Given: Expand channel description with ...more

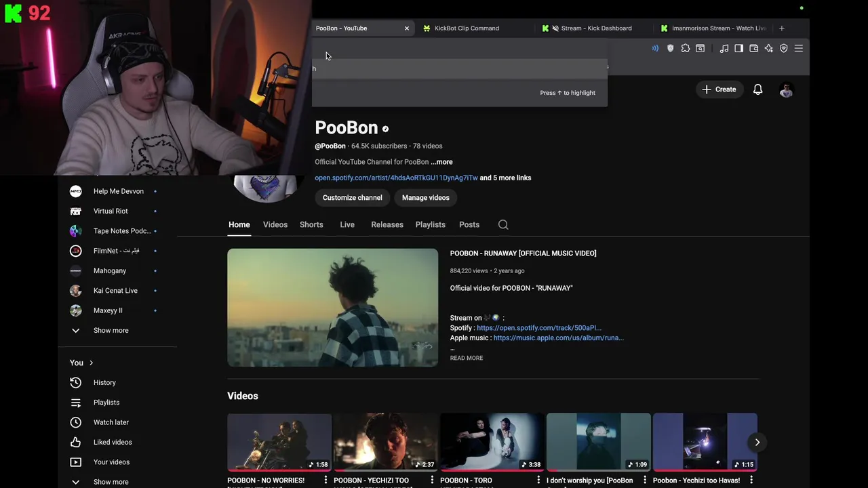Looking at the screenshot, I should click(441, 162).
